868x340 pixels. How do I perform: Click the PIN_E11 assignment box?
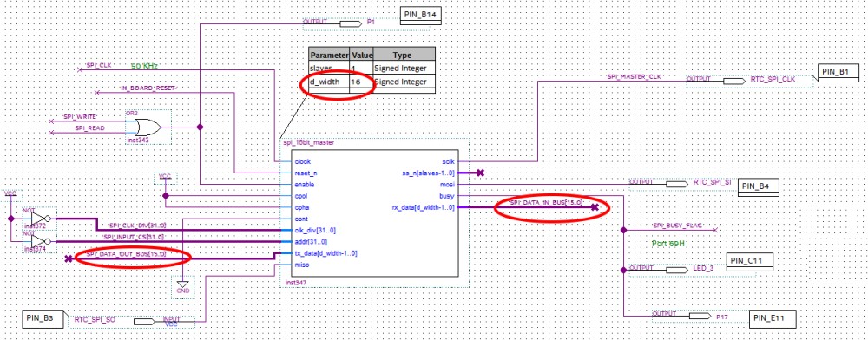(773, 318)
